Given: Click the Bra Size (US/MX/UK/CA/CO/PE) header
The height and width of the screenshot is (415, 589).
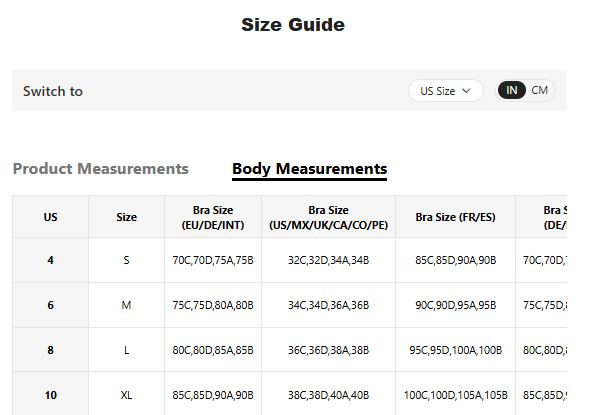Looking at the screenshot, I should pyautogui.click(x=328, y=217).
